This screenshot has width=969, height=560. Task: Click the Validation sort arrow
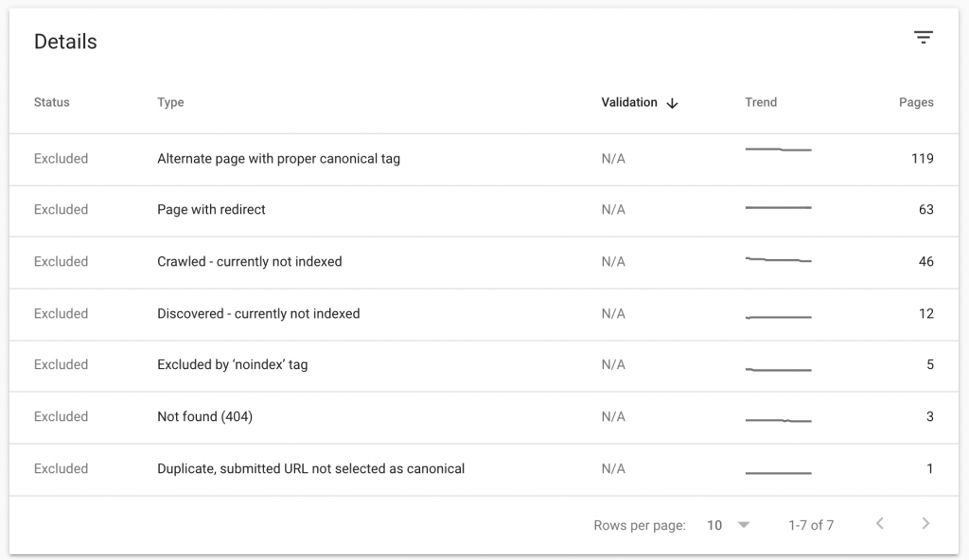(x=673, y=102)
